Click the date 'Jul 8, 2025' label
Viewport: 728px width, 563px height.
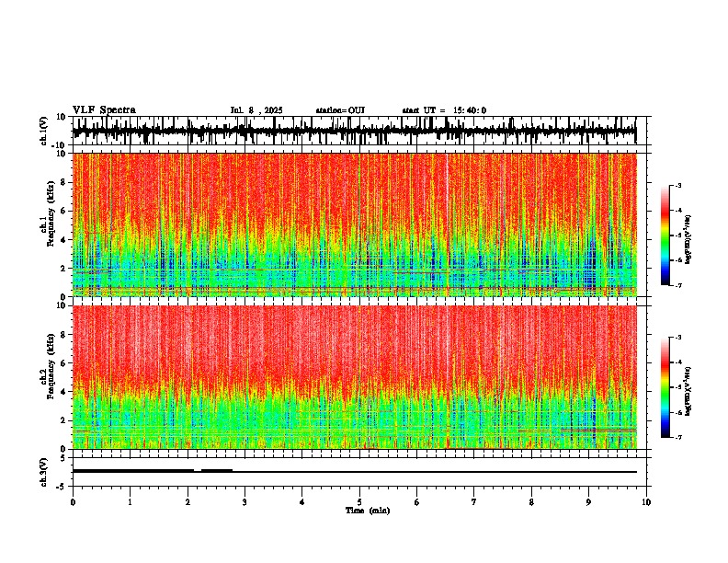coord(256,110)
